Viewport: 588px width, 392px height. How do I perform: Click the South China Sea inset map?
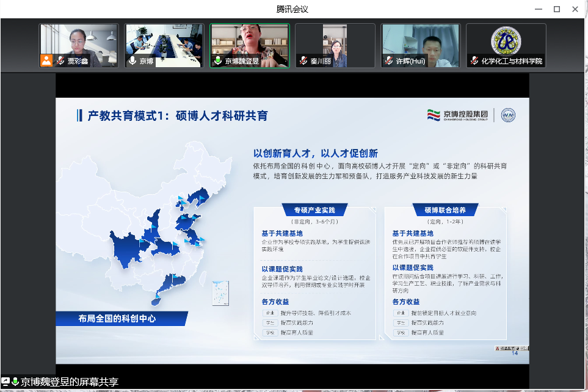pos(220,293)
